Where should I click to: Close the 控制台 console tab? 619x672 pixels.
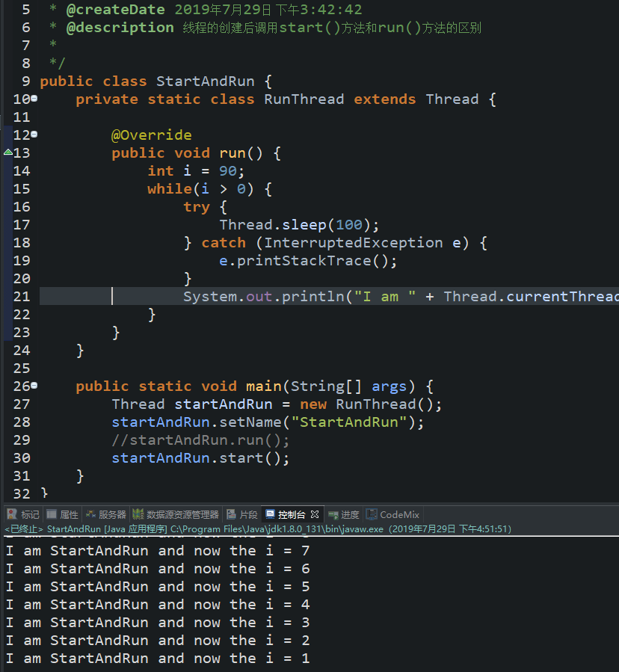click(315, 514)
